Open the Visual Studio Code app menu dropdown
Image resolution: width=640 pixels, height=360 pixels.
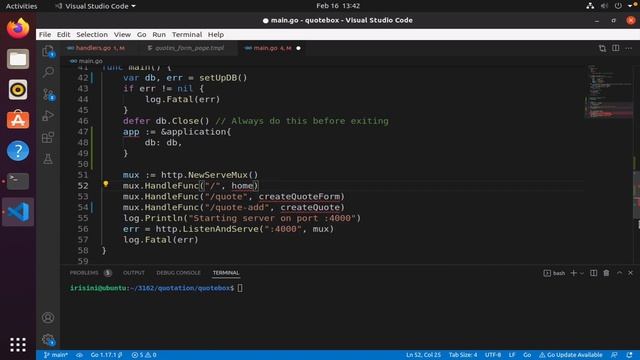click(95, 6)
